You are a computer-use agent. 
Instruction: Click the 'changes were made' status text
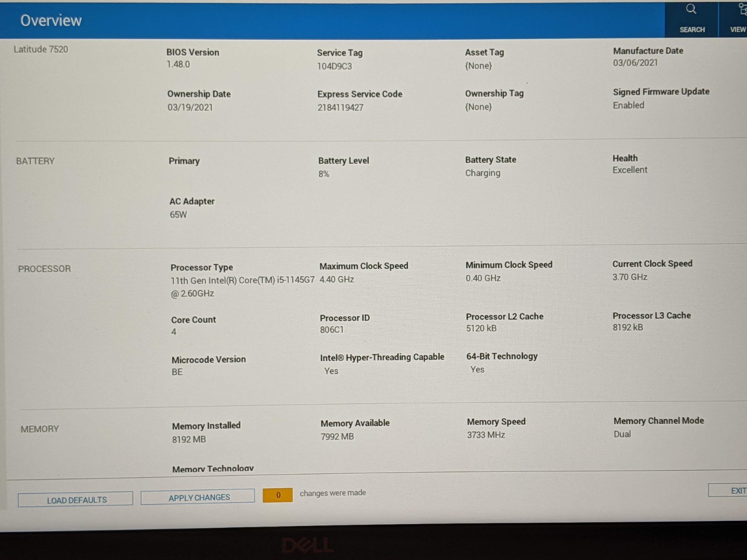(x=333, y=493)
